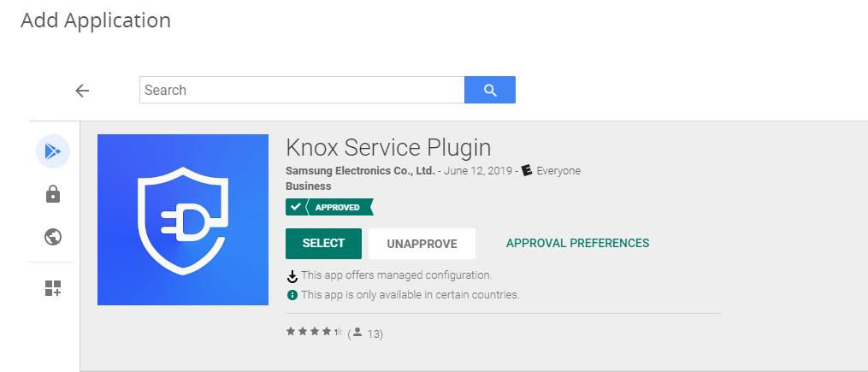Open the Google Play store sidebar icon
Viewport: 868px width, 372px height.
pyautogui.click(x=52, y=151)
